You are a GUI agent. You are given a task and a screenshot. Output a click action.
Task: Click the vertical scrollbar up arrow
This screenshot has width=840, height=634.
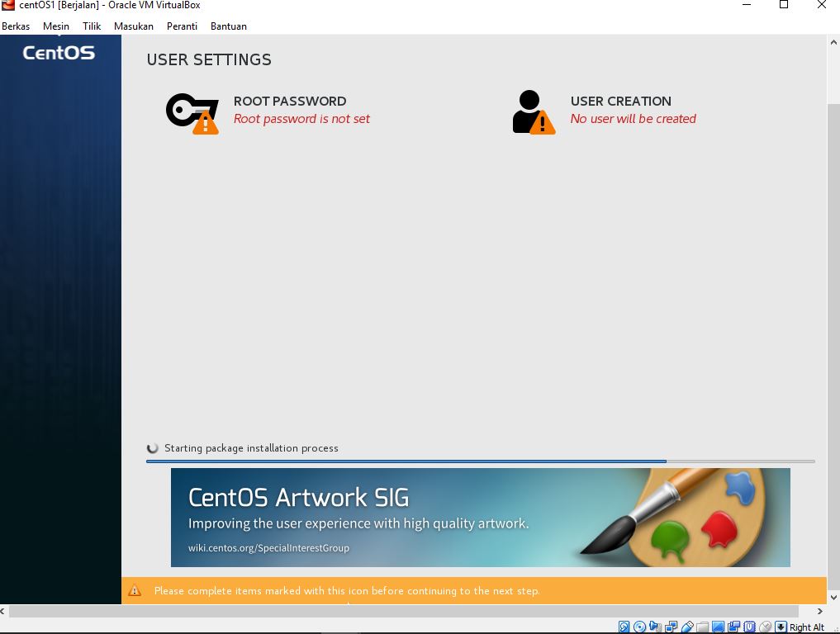[833, 42]
